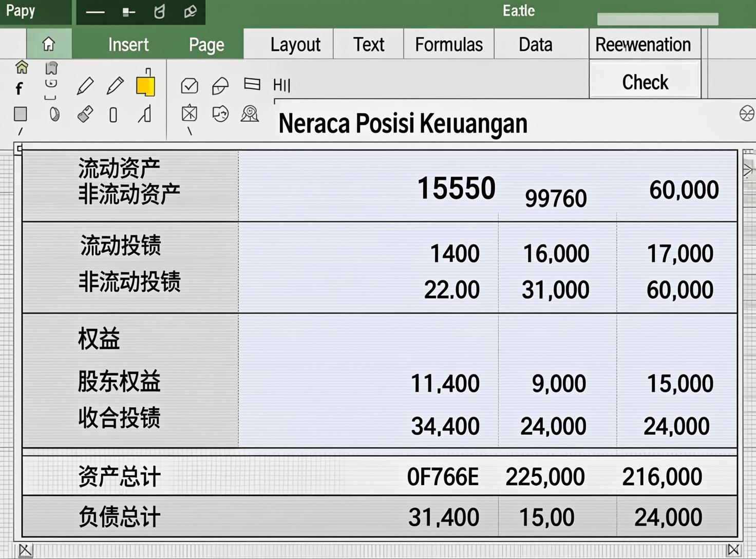Viewport: 756px width, 559px height.
Task: Open the Home tab with house icon
Action: [x=49, y=44]
